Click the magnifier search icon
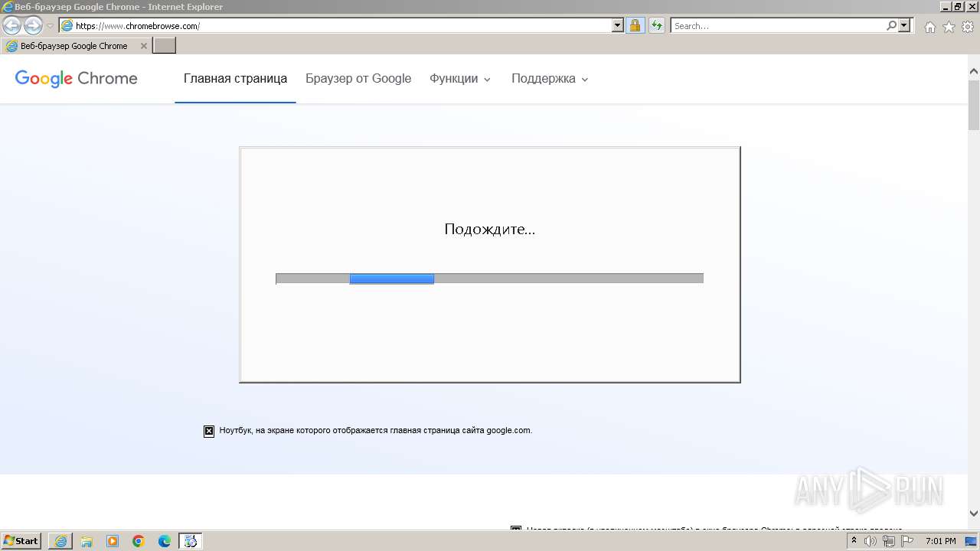 click(x=892, y=25)
